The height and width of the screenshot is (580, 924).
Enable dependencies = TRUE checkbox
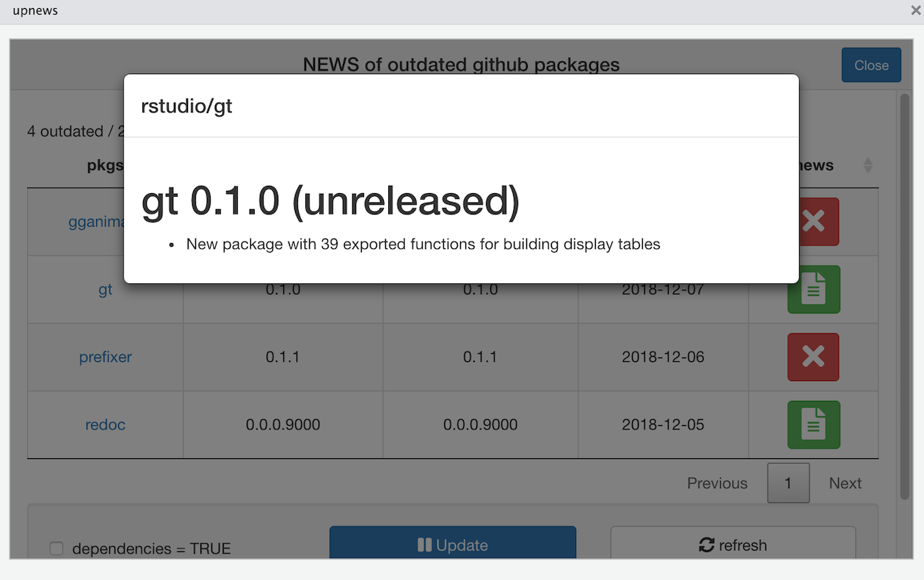[x=56, y=548]
